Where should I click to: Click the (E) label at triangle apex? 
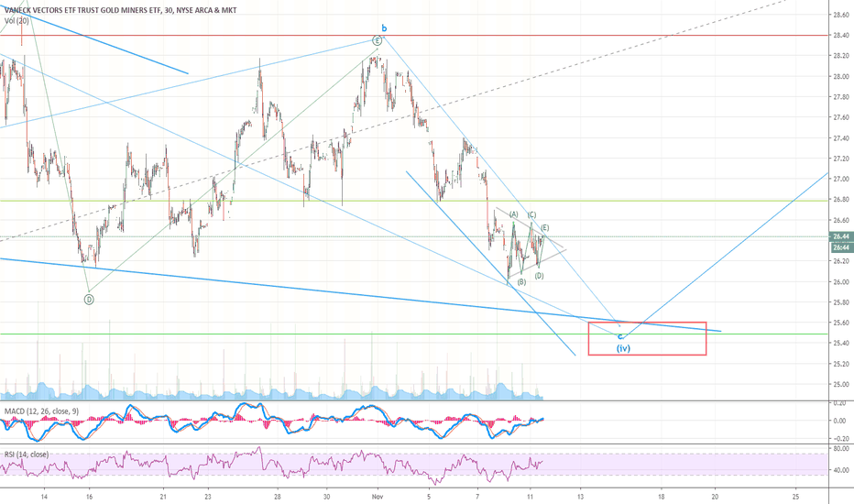545,228
